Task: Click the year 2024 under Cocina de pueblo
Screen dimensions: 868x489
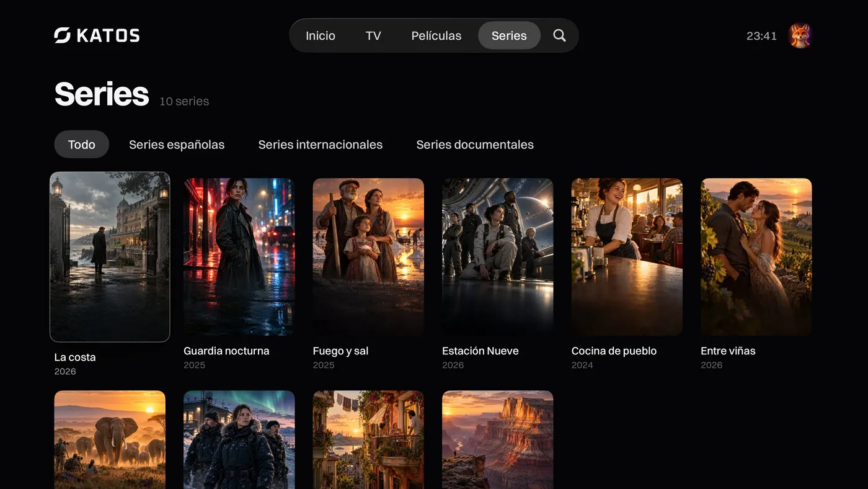Action: 582,365
